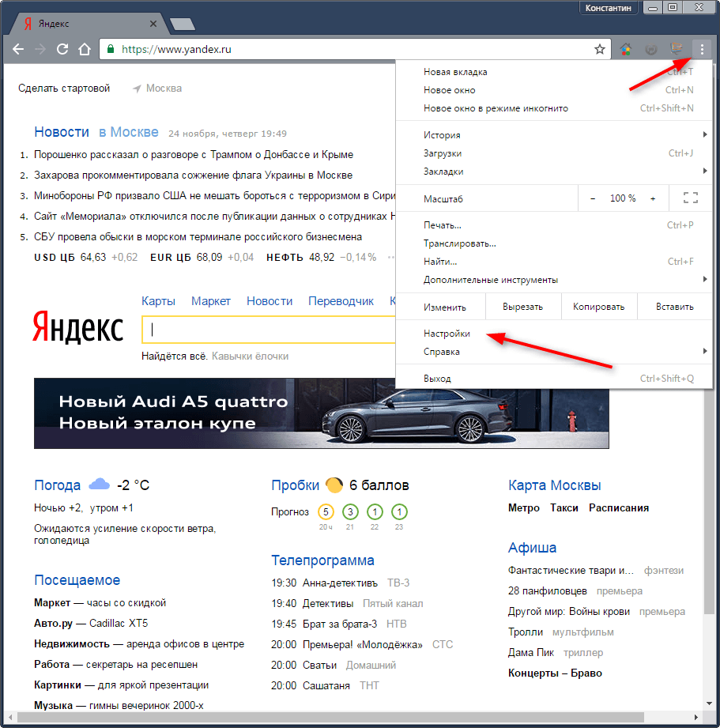Open Настройки from the menu

point(447,334)
